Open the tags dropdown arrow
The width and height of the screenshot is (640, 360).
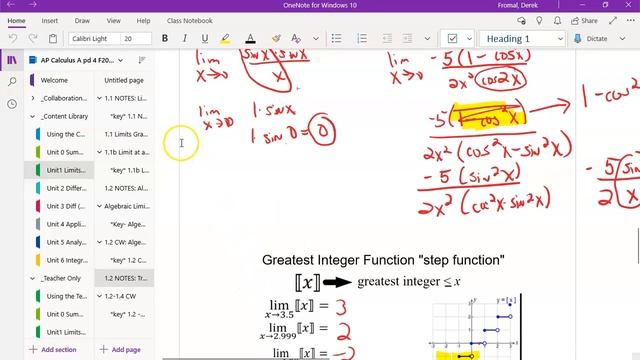469,39
